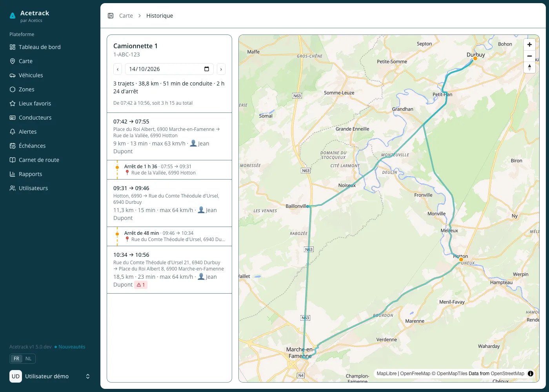This screenshot has height=392, width=549.
Task: Go to Véhicules page
Action: [50, 75]
